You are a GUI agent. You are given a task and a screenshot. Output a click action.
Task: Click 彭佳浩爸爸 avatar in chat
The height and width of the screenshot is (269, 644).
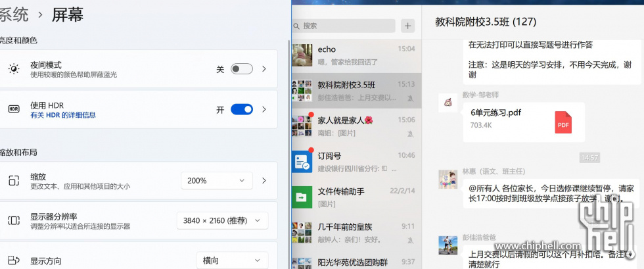448,245
